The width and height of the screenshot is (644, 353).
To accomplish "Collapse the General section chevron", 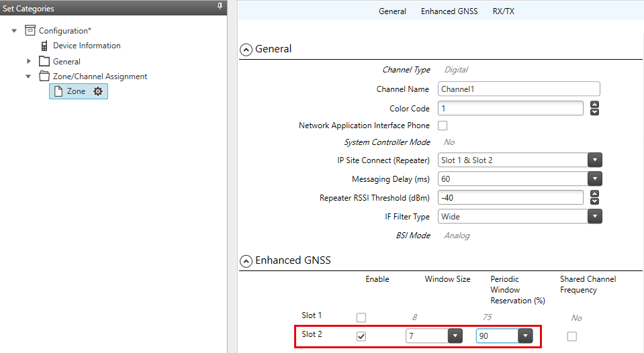I will (246, 49).
